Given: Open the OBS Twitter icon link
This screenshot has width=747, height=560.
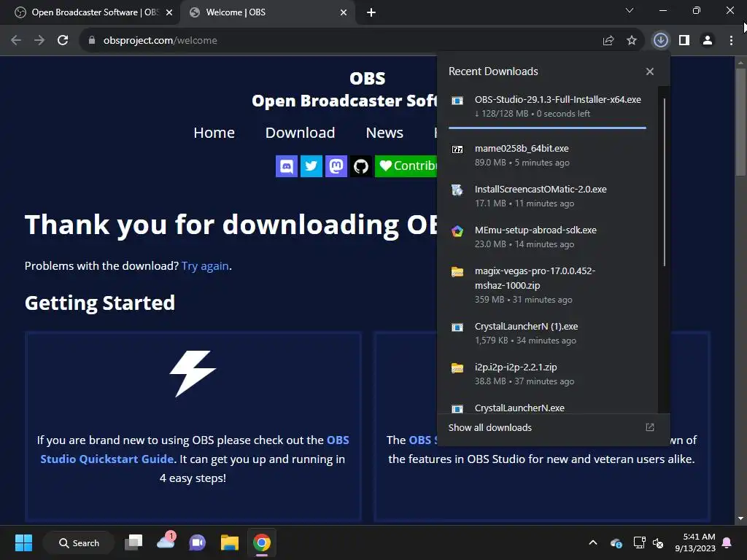Looking at the screenshot, I should coord(311,166).
